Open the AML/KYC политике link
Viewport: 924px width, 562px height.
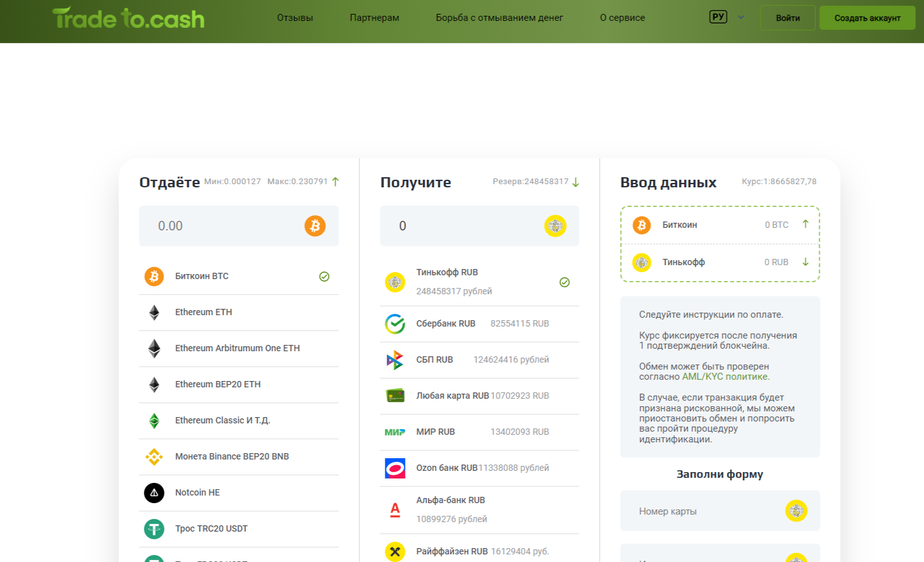point(725,377)
